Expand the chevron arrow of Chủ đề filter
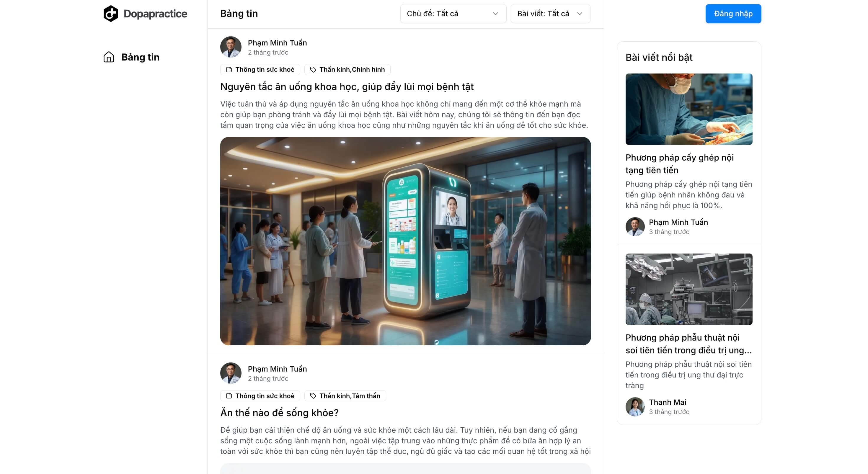This screenshot has width=868, height=474. pos(495,14)
